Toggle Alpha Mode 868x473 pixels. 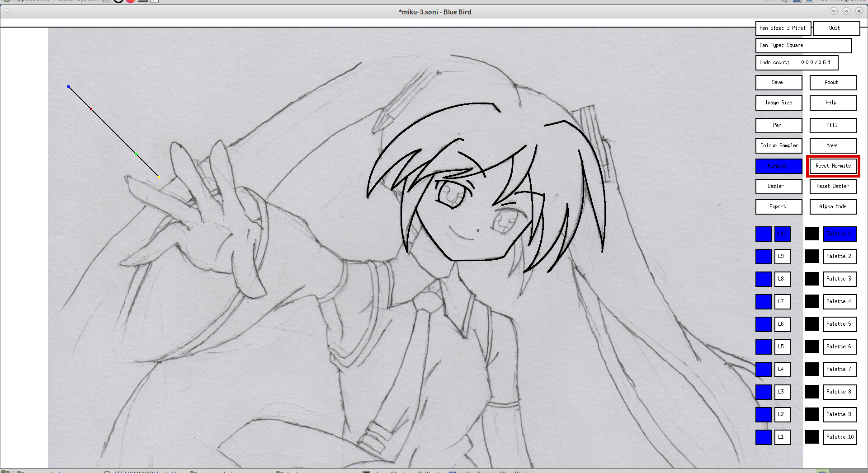click(x=833, y=206)
